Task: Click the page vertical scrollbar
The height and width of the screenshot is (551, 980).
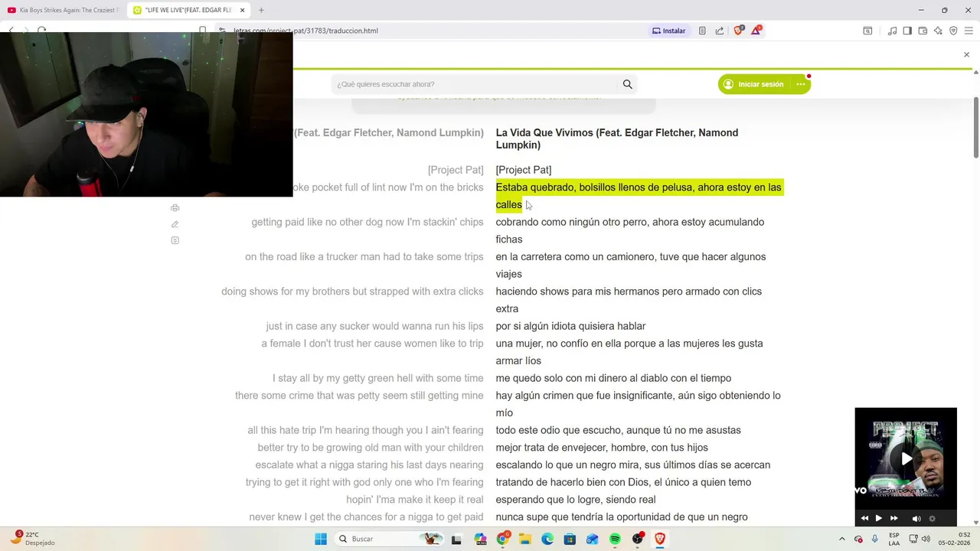Action: (x=975, y=126)
